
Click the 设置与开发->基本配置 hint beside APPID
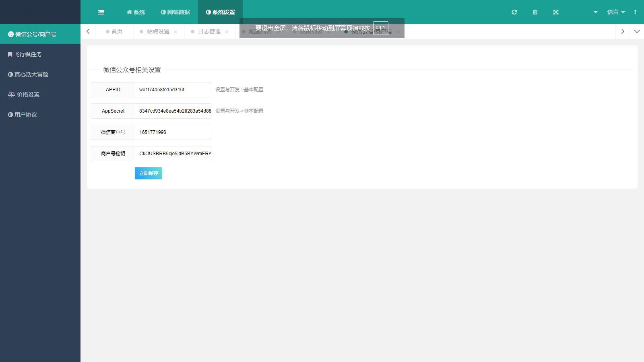point(239,90)
